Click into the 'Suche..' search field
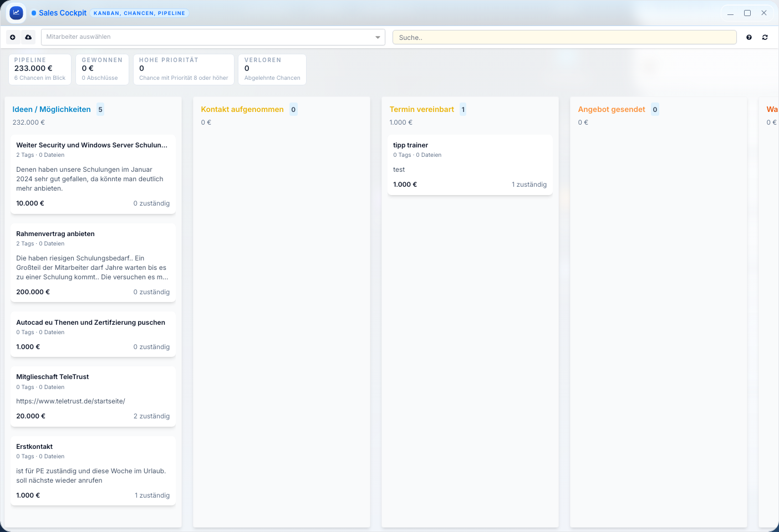Image resolution: width=779 pixels, height=532 pixels. coord(564,37)
